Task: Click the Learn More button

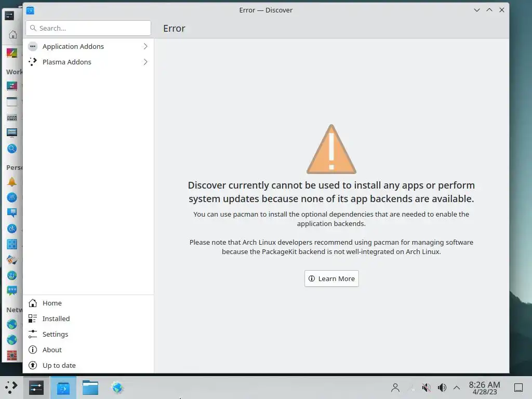Action: pyautogui.click(x=331, y=278)
